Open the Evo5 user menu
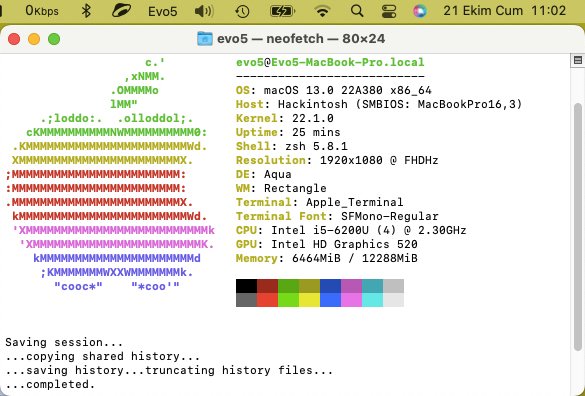 coord(162,11)
